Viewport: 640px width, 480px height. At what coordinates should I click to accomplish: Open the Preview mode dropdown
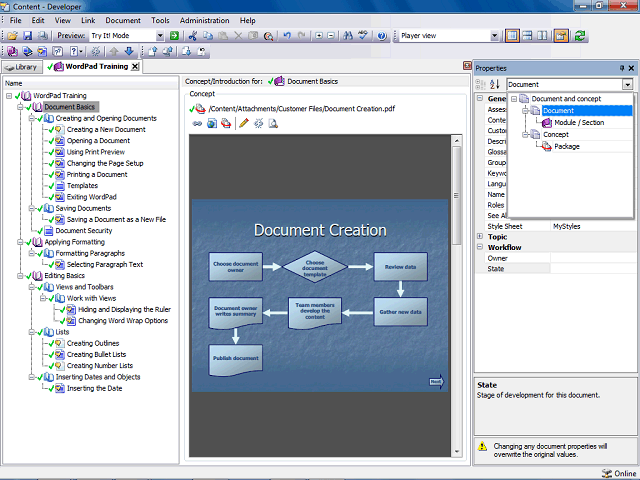(x=160, y=36)
